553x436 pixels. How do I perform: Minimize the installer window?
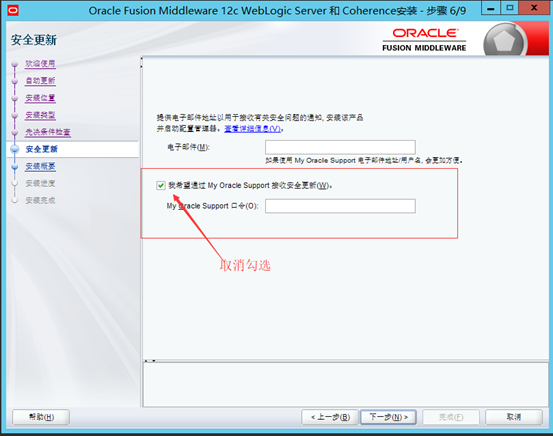[x=491, y=8]
